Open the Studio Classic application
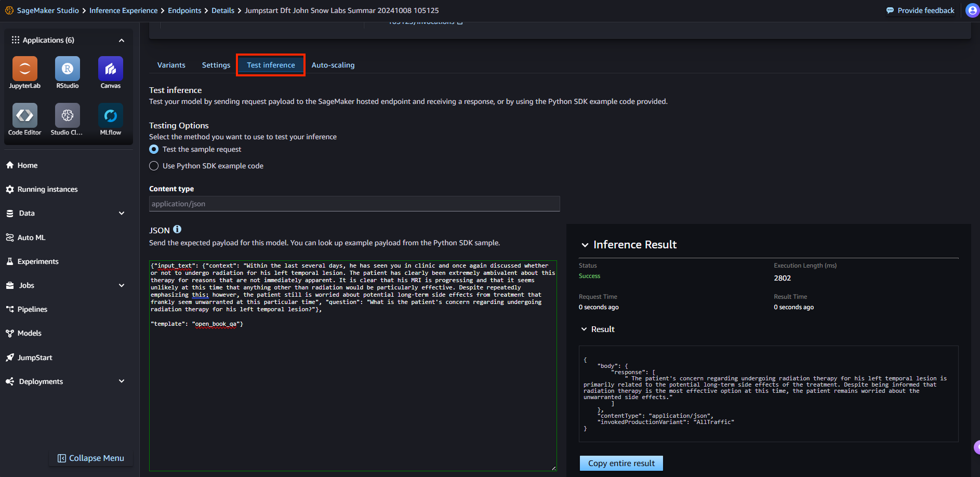Image resolution: width=980 pixels, height=477 pixels. 68,115
